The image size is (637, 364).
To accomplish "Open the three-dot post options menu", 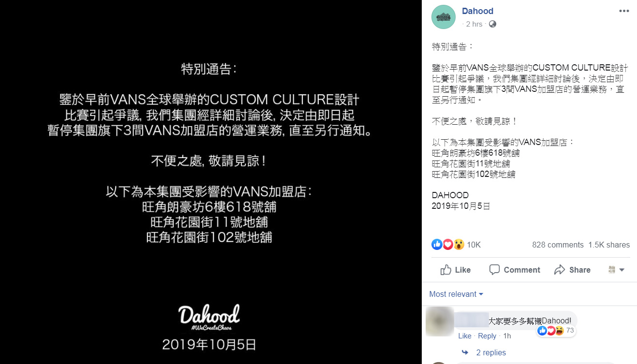I will pyautogui.click(x=624, y=11).
